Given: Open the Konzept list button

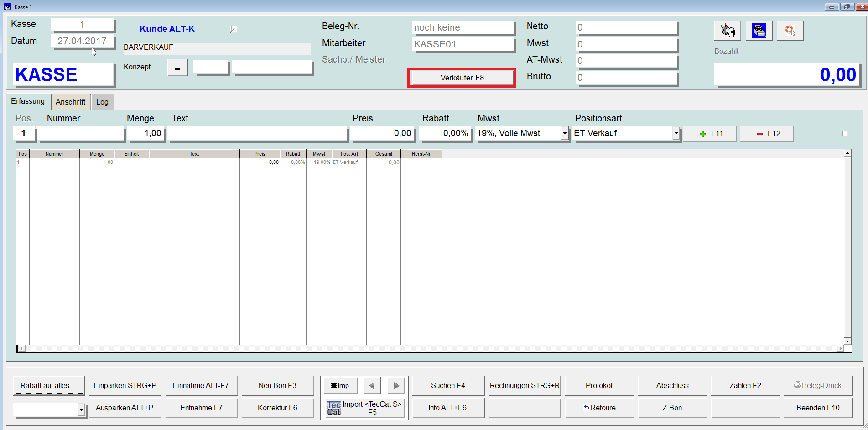Looking at the screenshot, I should pyautogui.click(x=177, y=68).
